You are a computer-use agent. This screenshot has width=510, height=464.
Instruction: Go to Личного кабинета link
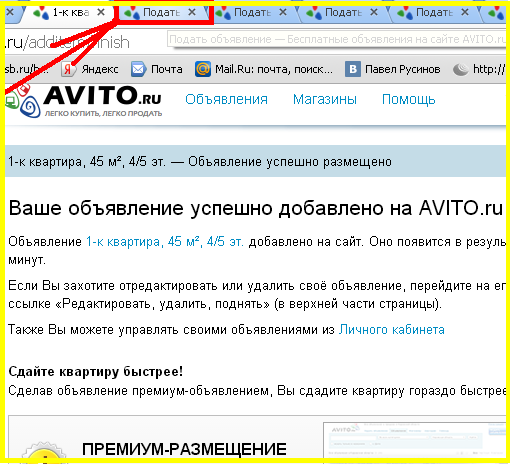pos(392,330)
